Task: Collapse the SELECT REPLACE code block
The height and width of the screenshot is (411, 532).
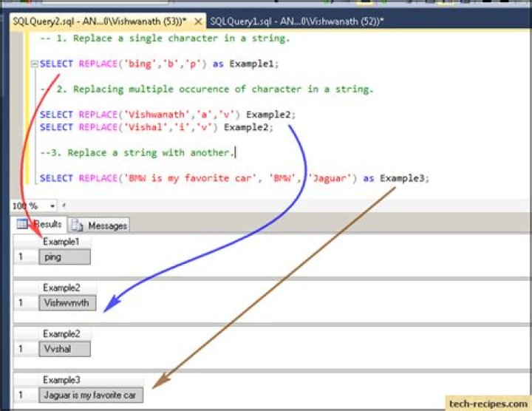Action: coord(34,64)
